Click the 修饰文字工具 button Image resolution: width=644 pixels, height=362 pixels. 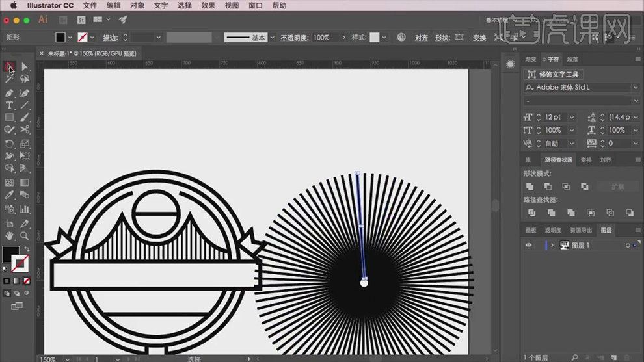point(554,75)
